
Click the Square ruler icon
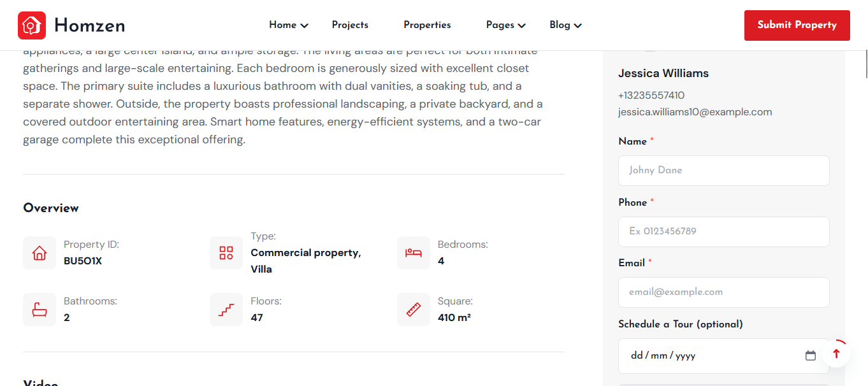(x=414, y=310)
